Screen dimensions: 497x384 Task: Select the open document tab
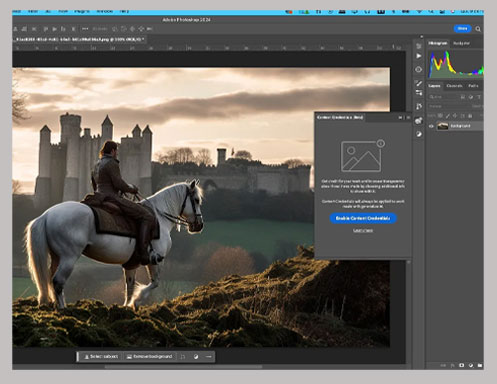(79, 39)
